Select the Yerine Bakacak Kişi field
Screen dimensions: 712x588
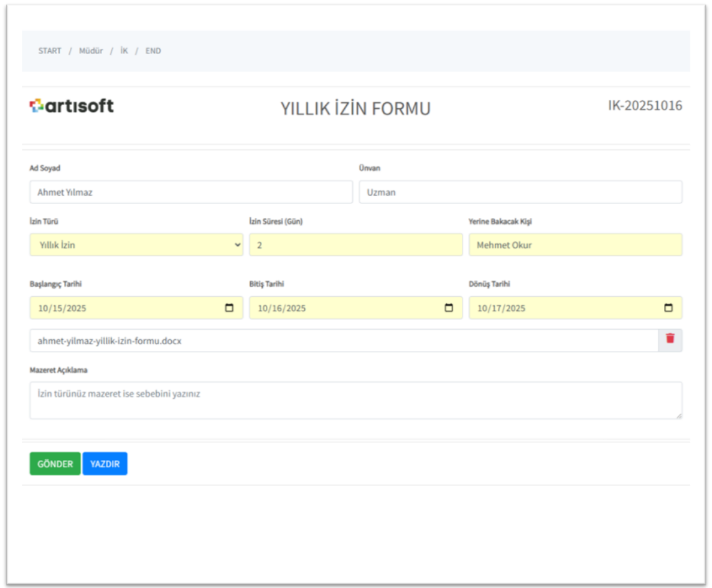coord(575,245)
